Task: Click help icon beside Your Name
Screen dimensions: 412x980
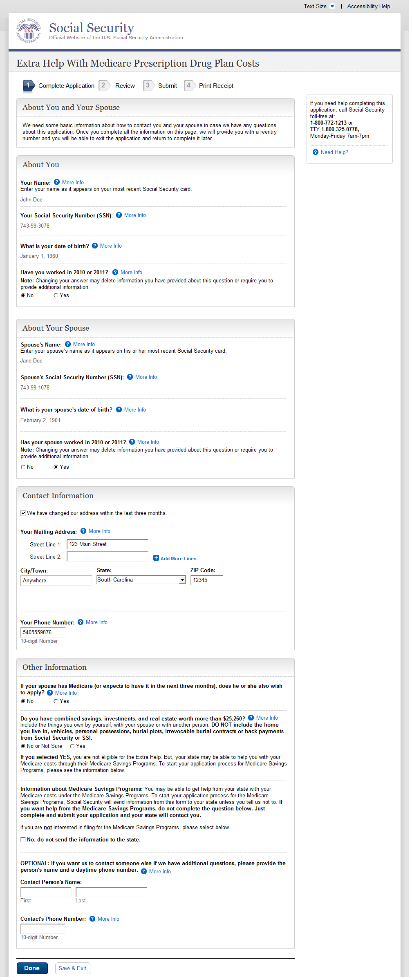Action: pos(57,182)
